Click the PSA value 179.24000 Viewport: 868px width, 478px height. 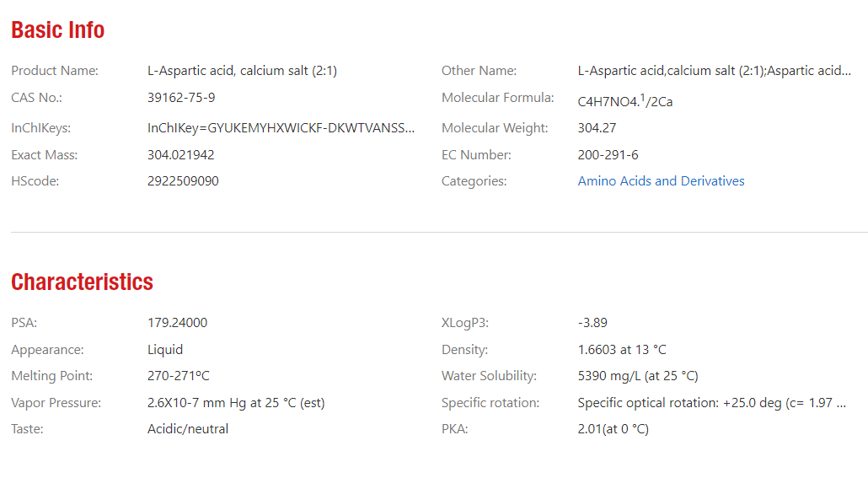[177, 323]
